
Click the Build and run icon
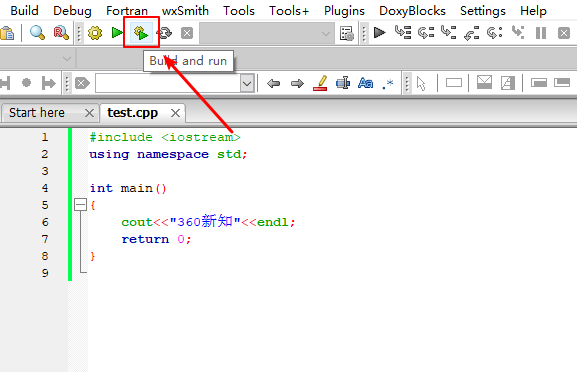tap(141, 33)
